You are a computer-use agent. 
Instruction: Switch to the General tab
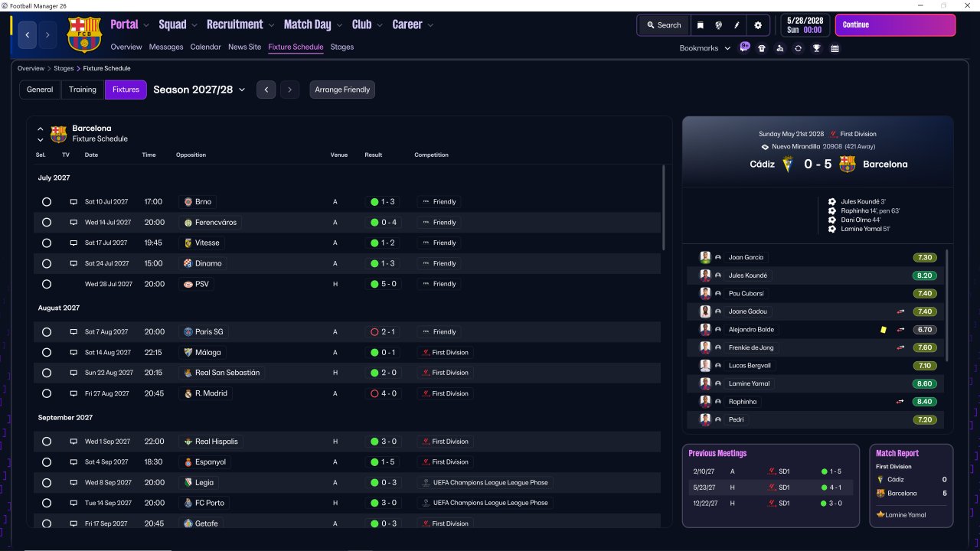(x=40, y=90)
